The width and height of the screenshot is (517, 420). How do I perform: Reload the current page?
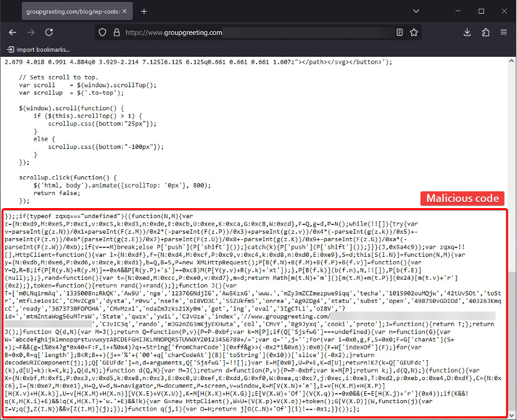point(49,32)
